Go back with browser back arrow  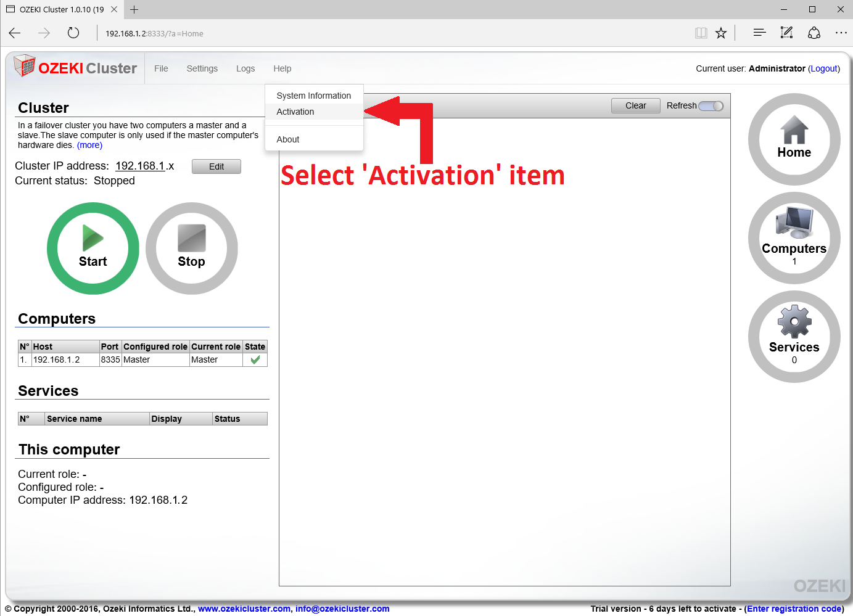click(x=15, y=33)
